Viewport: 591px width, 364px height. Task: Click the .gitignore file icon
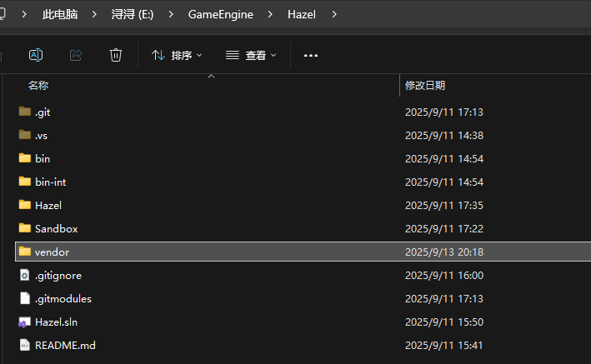(24, 275)
